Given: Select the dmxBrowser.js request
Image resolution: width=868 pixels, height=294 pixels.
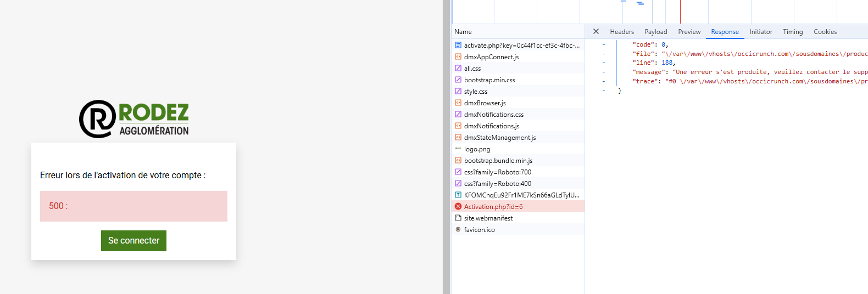Looking at the screenshot, I should (518, 103).
